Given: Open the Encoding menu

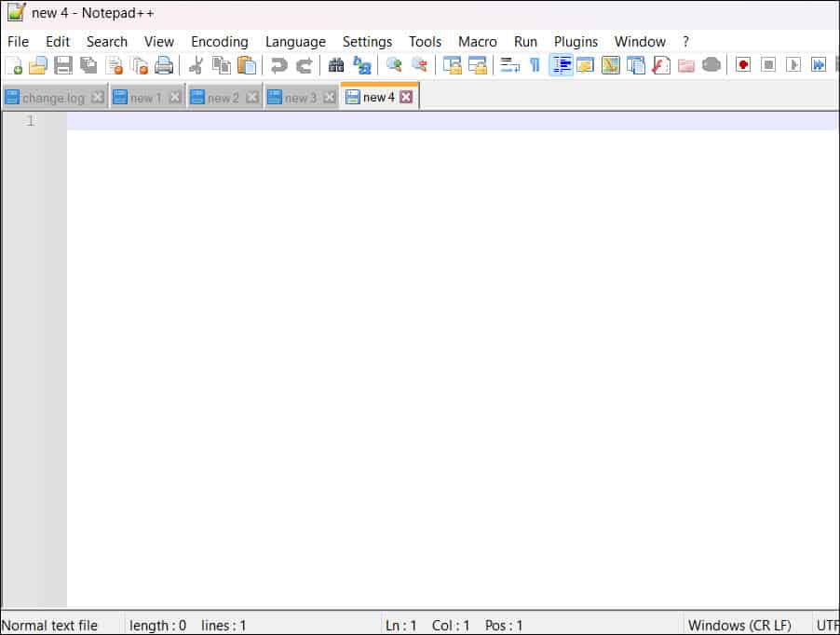Looking at the screenshot, I should [x=219, y=42].
